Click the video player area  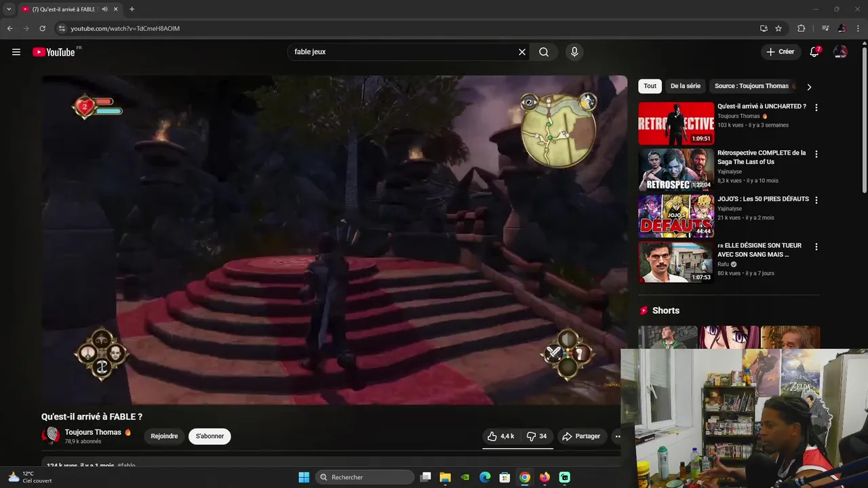coord(334,240)
